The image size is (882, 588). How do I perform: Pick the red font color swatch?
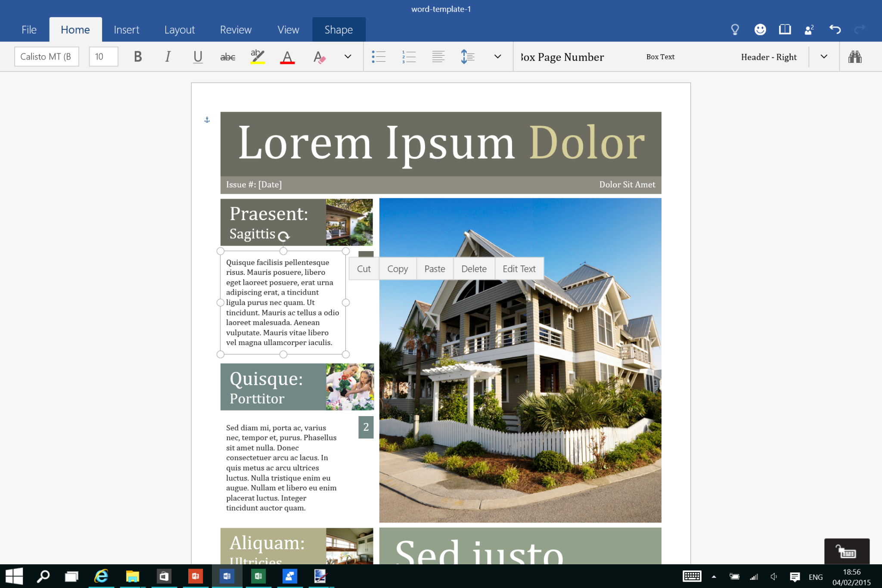[x=287, y=56]
